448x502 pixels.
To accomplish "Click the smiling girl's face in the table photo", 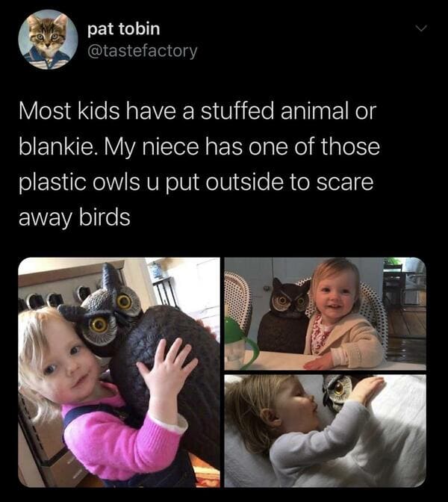I will click(333, 296).
